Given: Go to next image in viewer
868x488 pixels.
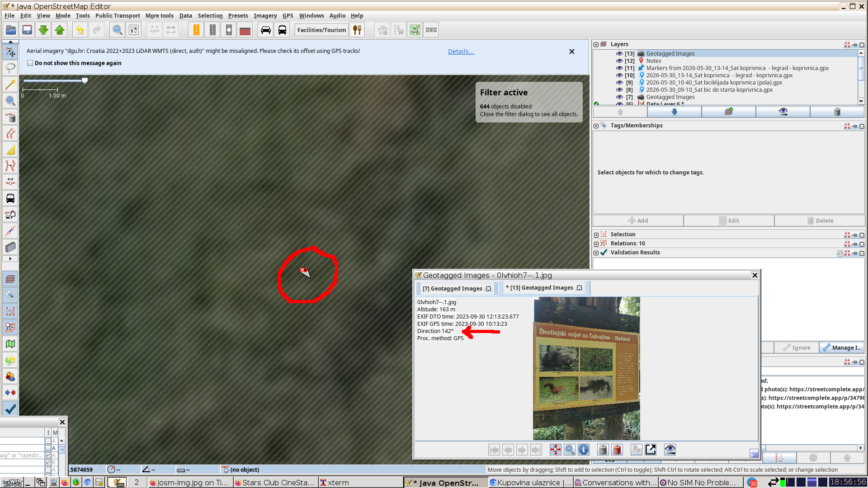Looking at the screenshot, I should (x=522, y=450).
